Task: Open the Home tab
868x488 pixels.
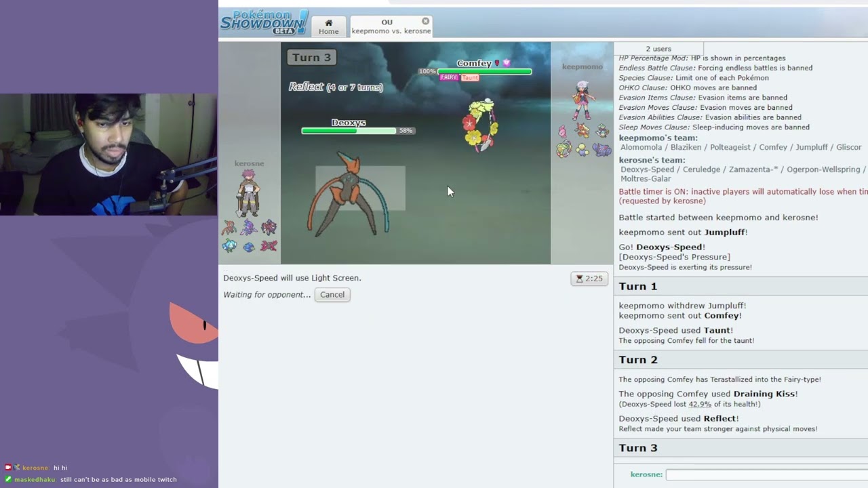Action: point(328,26)
